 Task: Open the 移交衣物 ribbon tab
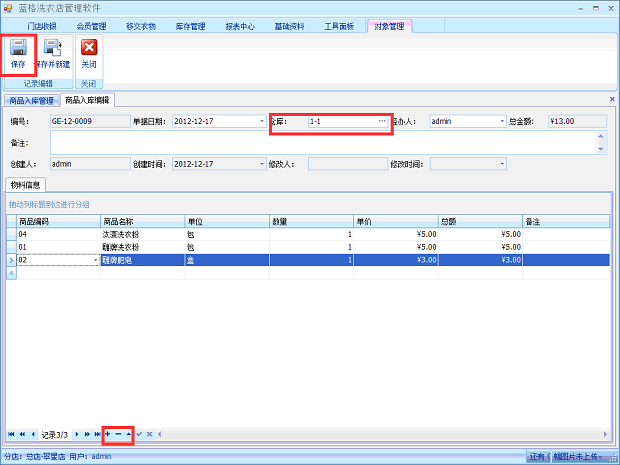(x=141, y=26)
